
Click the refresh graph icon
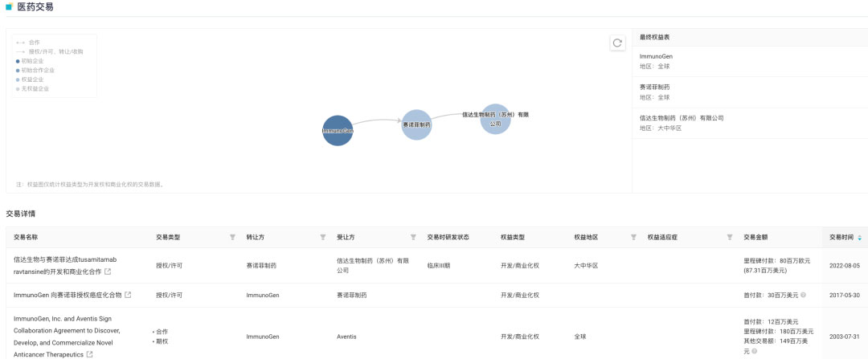click(x=617, y=43)
